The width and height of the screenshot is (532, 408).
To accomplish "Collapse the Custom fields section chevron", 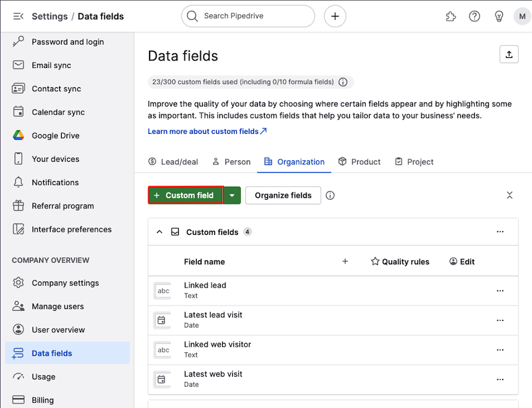I will point(160,232).
